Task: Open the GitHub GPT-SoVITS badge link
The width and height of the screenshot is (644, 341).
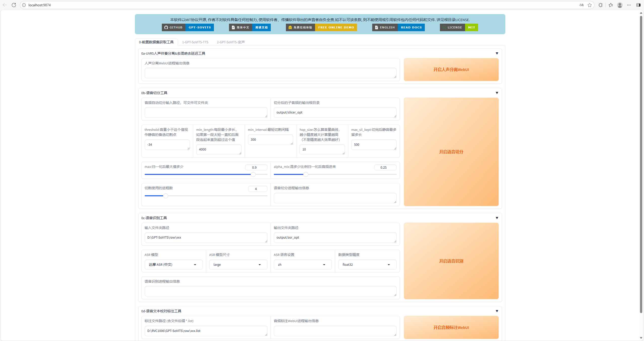Action: tap(188, 27)
